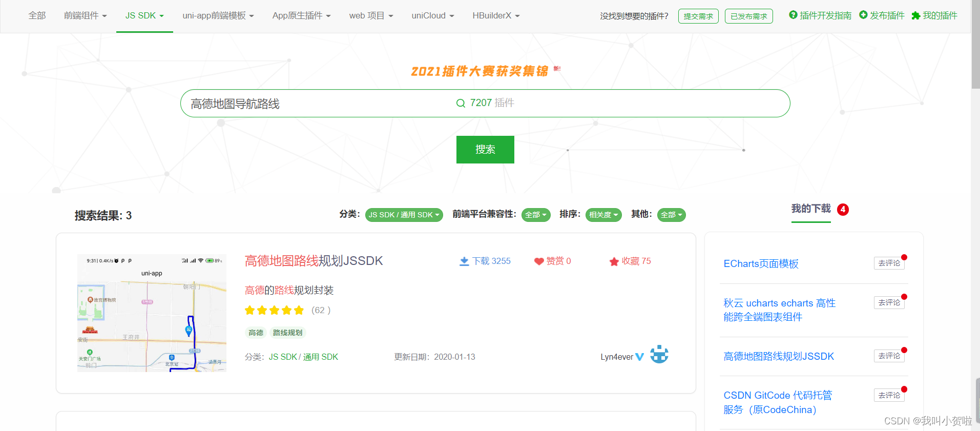Screen dimensions: 980x431
Task: Click the (62) rating count
Action: 321,310
